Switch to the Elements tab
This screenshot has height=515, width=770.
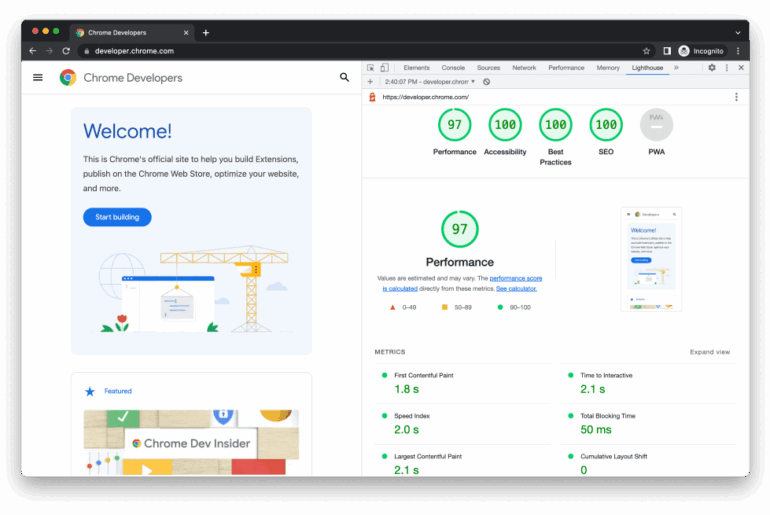pyautogui.click(x=416, y=68)
